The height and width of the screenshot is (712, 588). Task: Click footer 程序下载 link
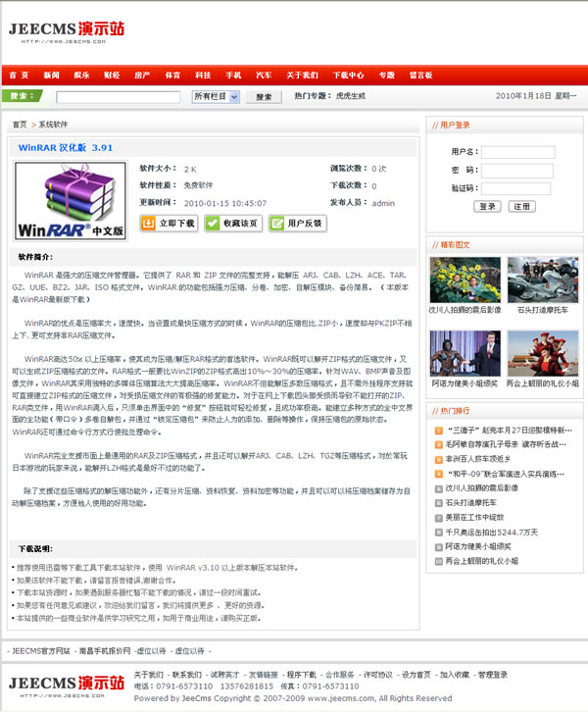click(x=301, y=675)
